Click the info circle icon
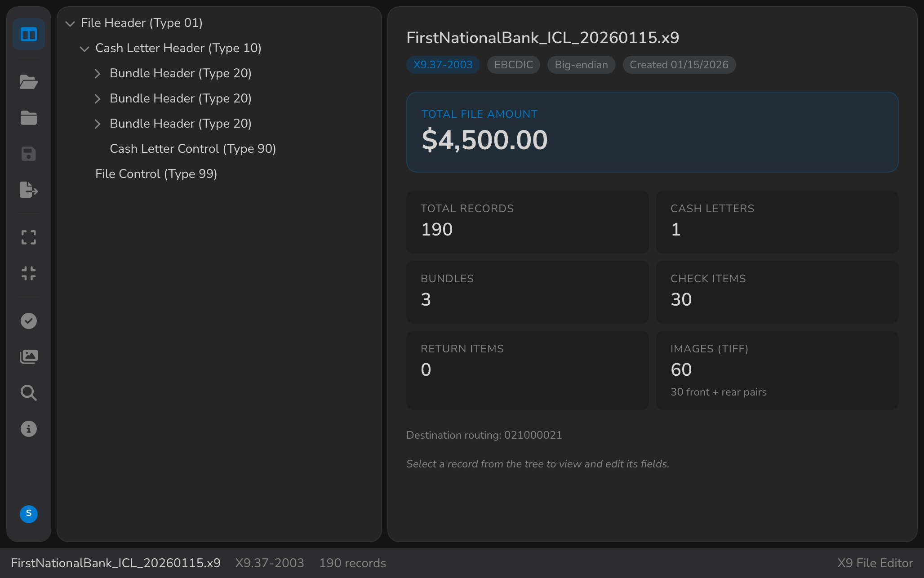 [x=29, y=429]
